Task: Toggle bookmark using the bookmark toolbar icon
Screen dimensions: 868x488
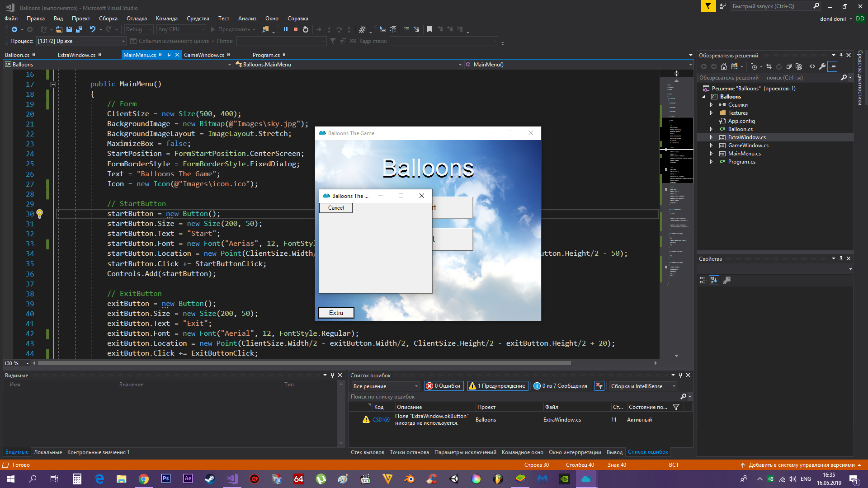Action: pos(429,29)
